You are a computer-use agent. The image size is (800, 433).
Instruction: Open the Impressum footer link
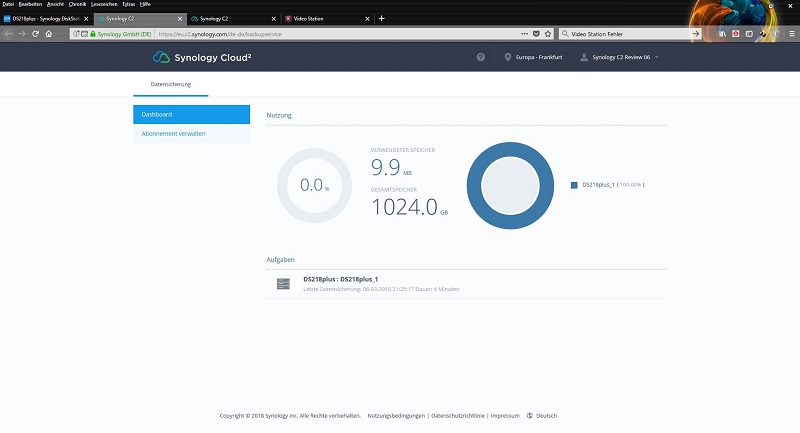click(x=505, y=416)
